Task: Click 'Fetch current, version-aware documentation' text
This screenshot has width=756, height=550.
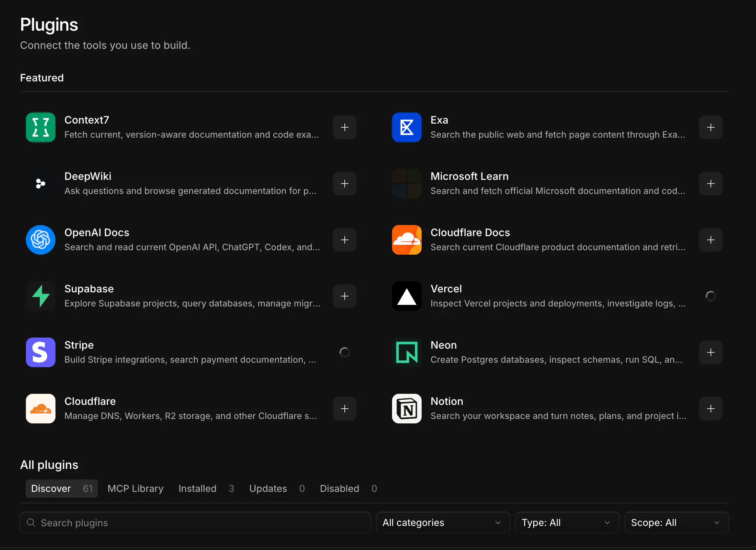Action: pyautogui.click(x=192, y=135)
